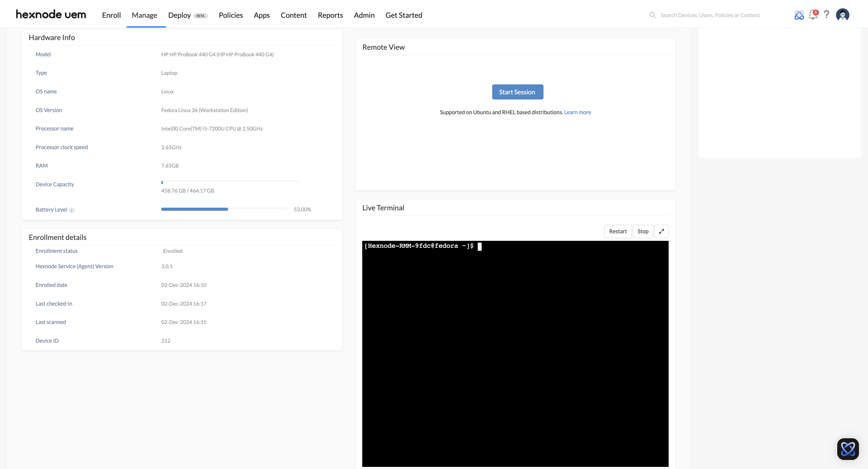
Task: Click the Processor name label
Action: point(54,129)
